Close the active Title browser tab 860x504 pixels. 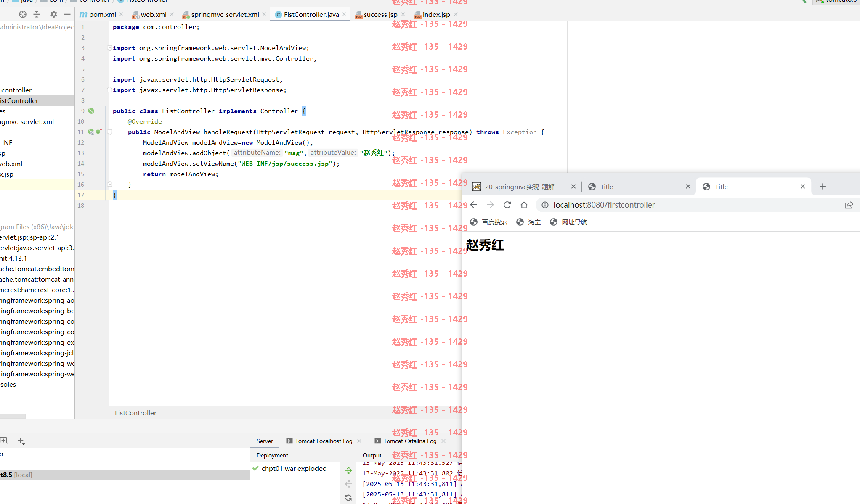[x=803, y=187]
